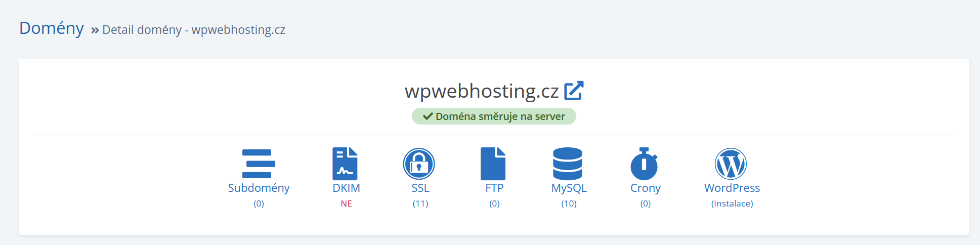Click the wpwebhosting.cz domain heading
980x245 pixels.
pyautogui.click(x=482, y=91)
